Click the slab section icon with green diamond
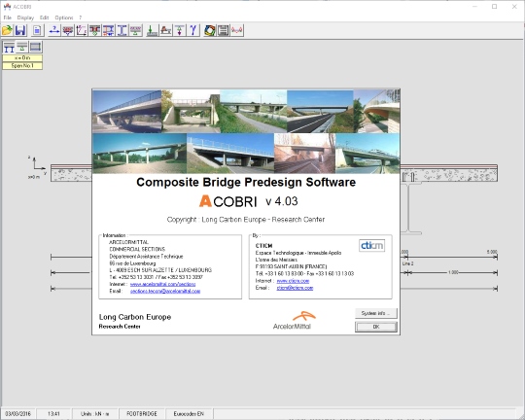This screenshot has width=525, height=420. pyautogui.click(x=95, y=30)
